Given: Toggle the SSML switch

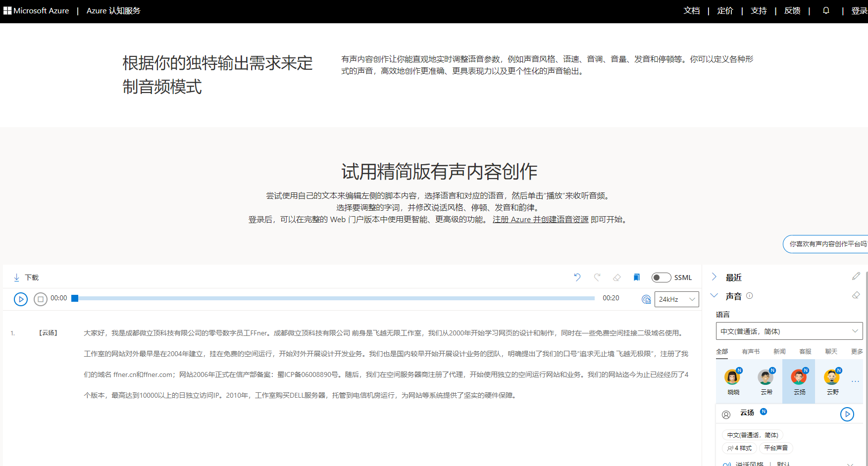Looking at the screenshot, I should [661, 278].
